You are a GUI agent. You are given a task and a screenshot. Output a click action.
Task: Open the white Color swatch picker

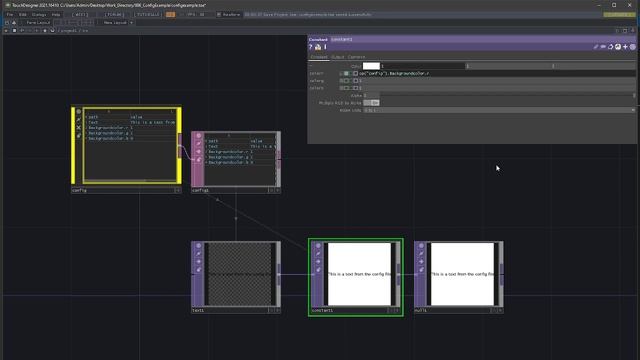371,66
